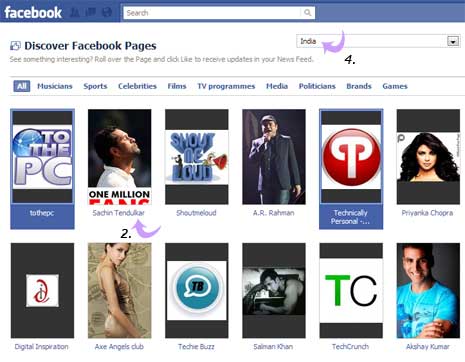Image resolution: width=465 pixels, height=362 pixels.
Task: Open the Films tab
Action: tap(177, 86)
